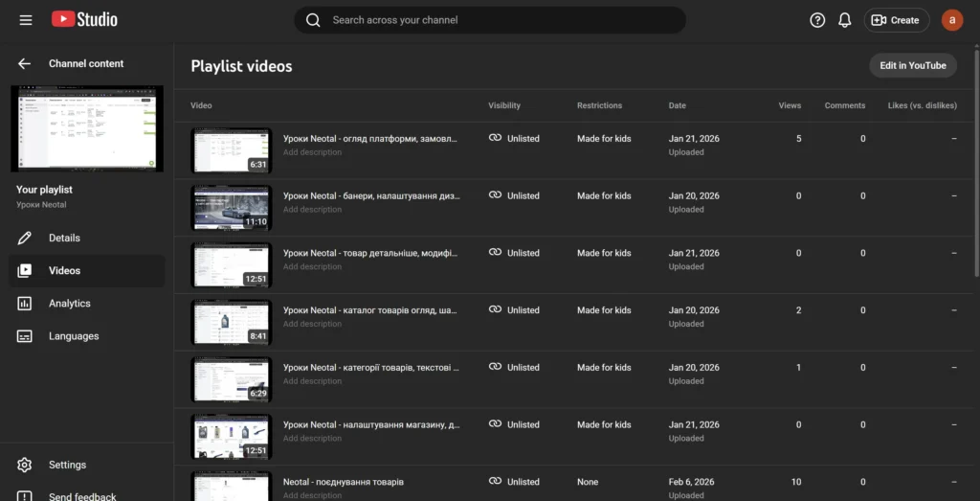980x501 pixels.
Task: Click the Edit in YouTube button
Action: (x=912, y=65)
